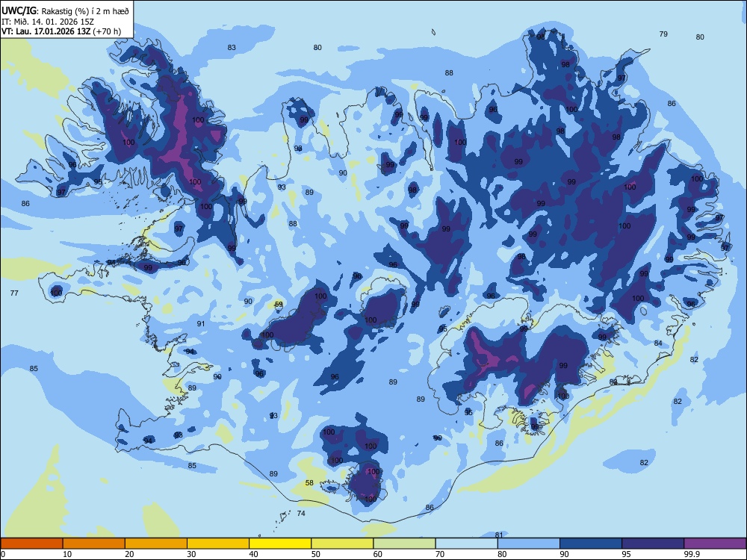The height and width of the screenshot is (560, 747).
Task: Pick the yellow-green 60–70 legend swatch
Action: coord(404,544)
